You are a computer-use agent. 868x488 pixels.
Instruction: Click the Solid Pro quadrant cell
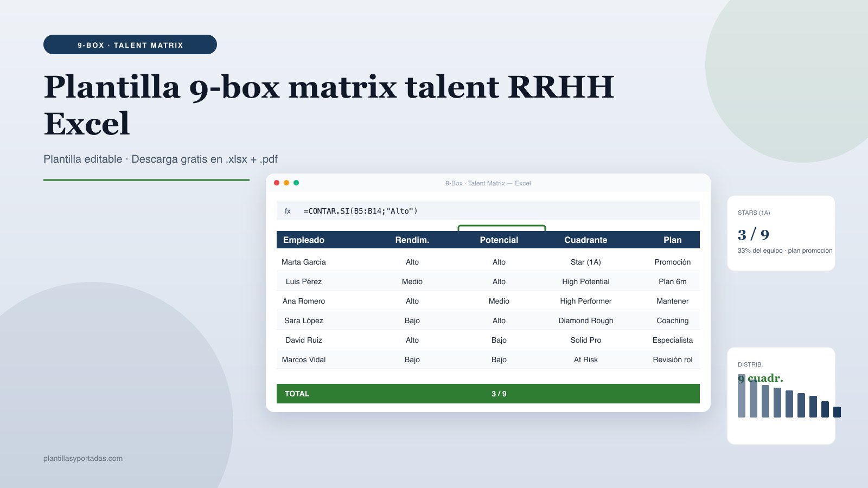pos(586,340)
